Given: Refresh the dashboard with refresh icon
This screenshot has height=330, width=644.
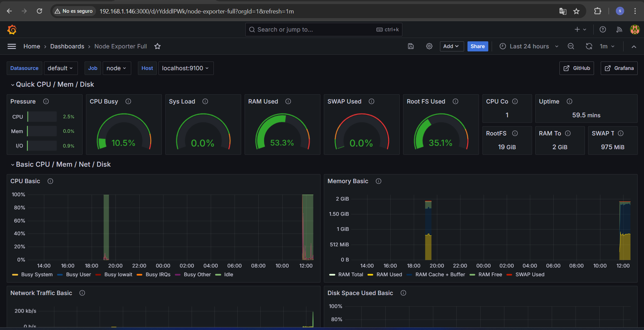Looking at the screenshot, I should click(x=589, y=46).
